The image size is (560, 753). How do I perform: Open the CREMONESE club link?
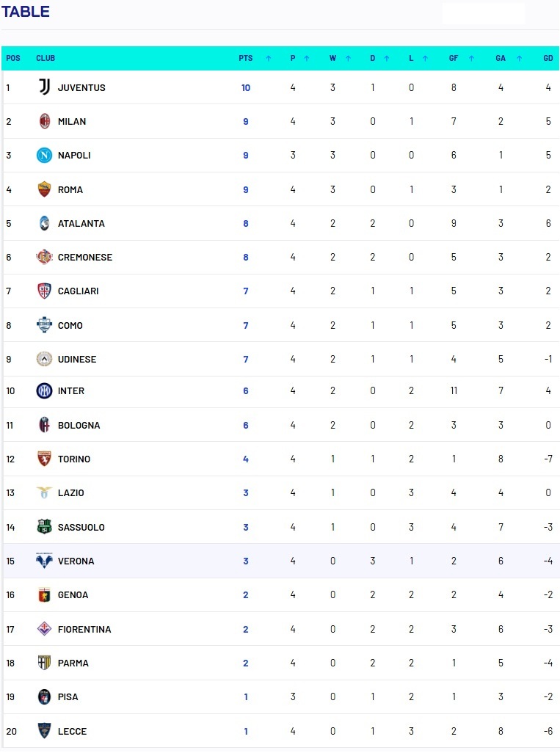[x=84, y=258]
